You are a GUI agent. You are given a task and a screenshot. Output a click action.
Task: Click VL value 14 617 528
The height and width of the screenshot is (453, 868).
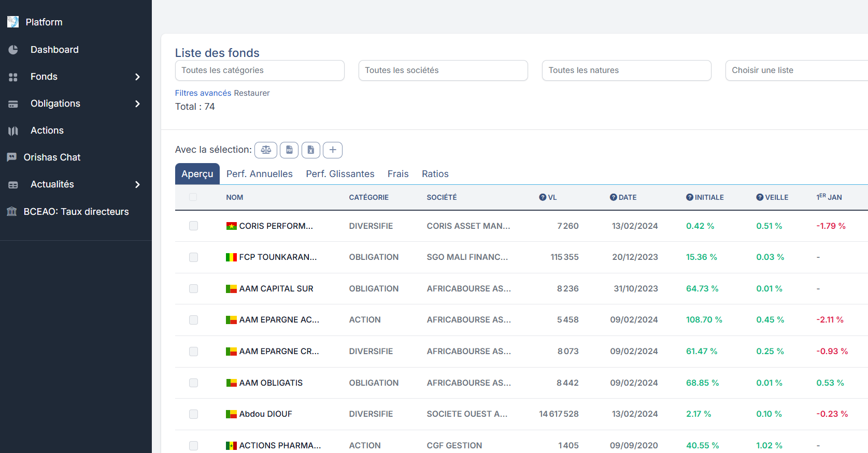[559, 414]
